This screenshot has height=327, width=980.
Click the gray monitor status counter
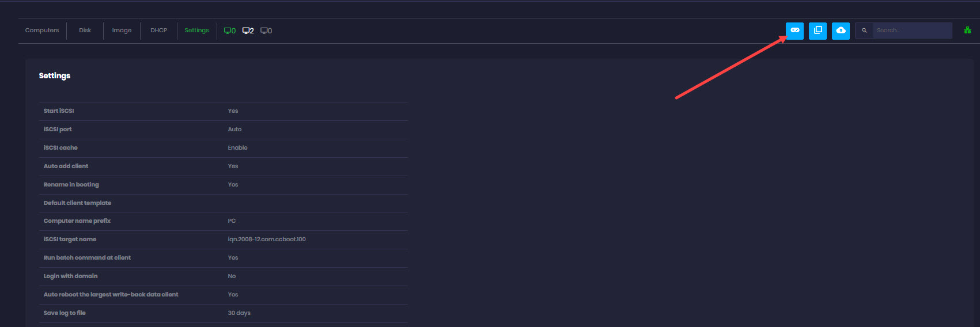(x=266, y=31)
